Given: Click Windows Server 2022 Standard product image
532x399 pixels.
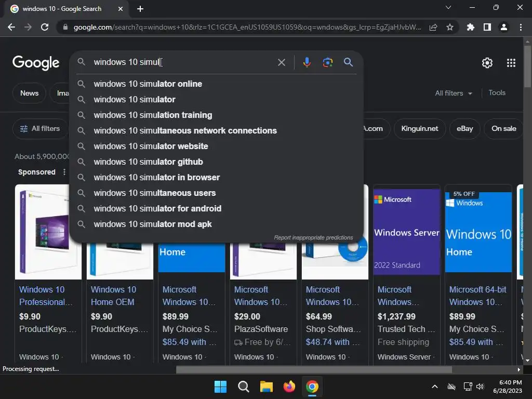Looking at the screenshot, I should [406, 232].
